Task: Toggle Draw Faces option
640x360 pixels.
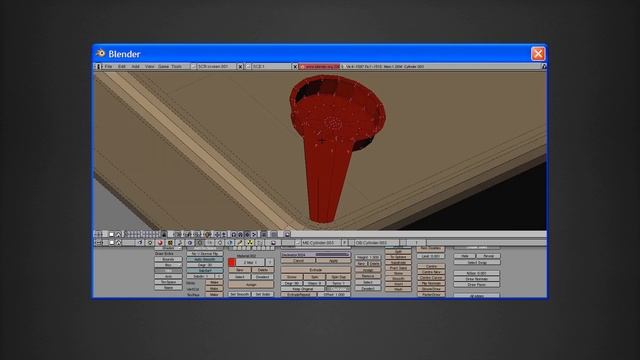Action: 476,284
